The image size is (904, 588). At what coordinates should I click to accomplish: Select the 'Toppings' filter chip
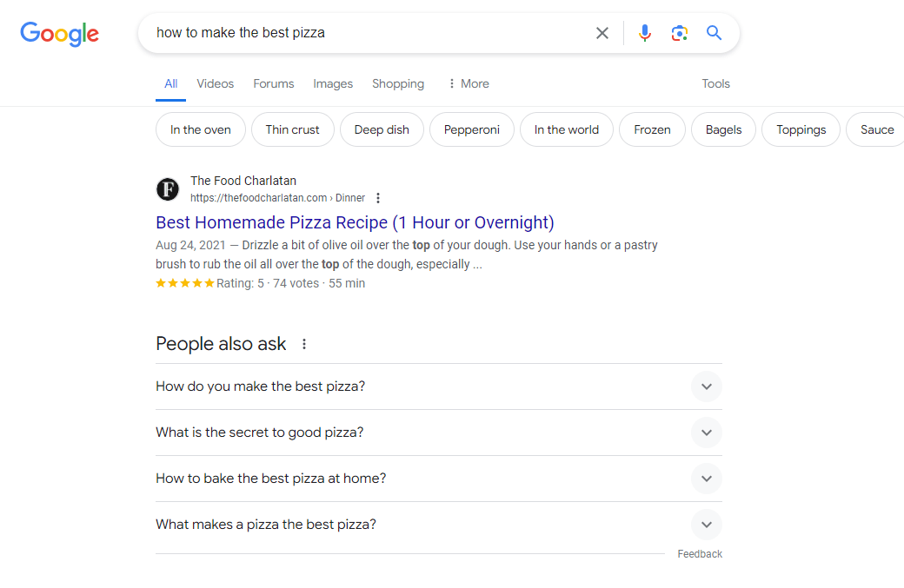pos(801,129)
